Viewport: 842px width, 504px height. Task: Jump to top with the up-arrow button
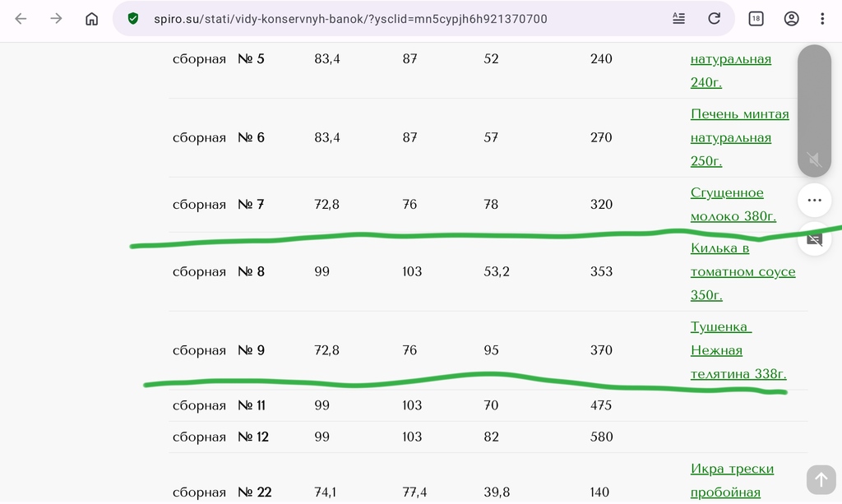[x=821, y=479]
